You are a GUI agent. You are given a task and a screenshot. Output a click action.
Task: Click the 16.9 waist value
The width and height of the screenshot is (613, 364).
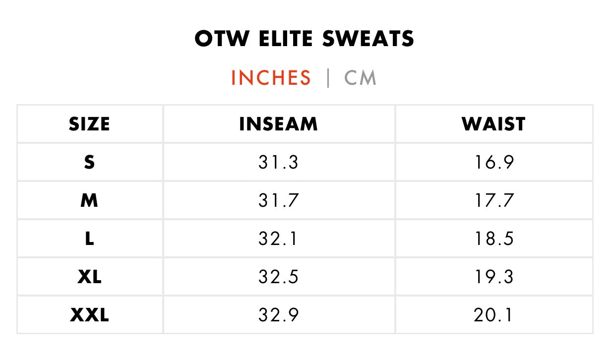click(493, 162)
